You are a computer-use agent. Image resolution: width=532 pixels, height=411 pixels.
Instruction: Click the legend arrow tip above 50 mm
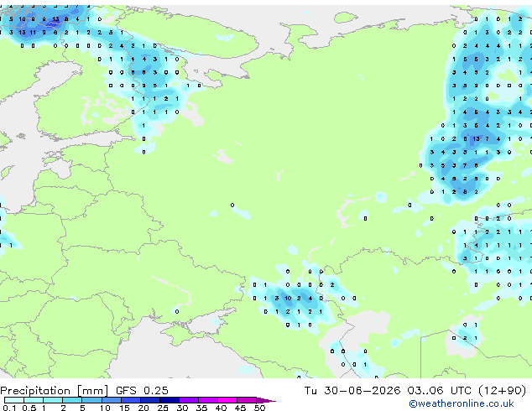(x=266, y=401)
